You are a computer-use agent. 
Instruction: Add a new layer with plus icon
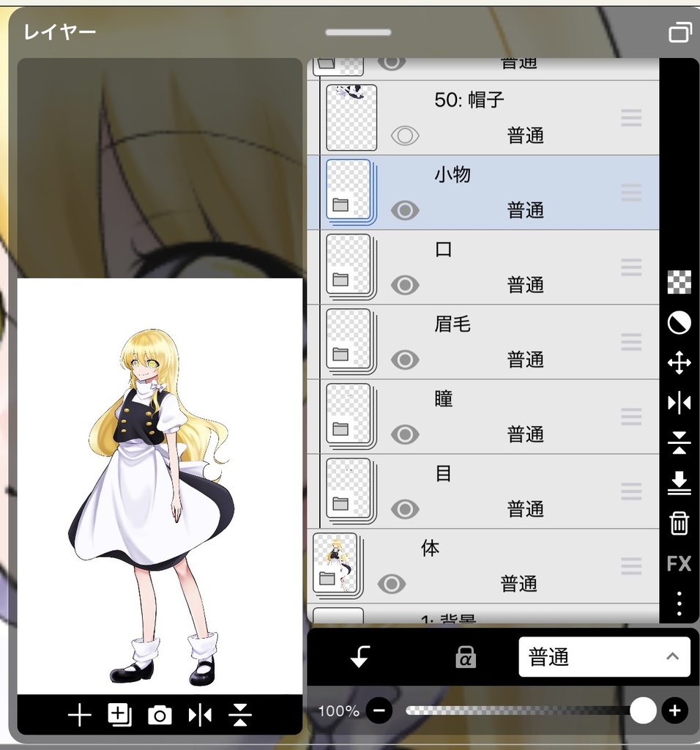(x=79, y=716)
